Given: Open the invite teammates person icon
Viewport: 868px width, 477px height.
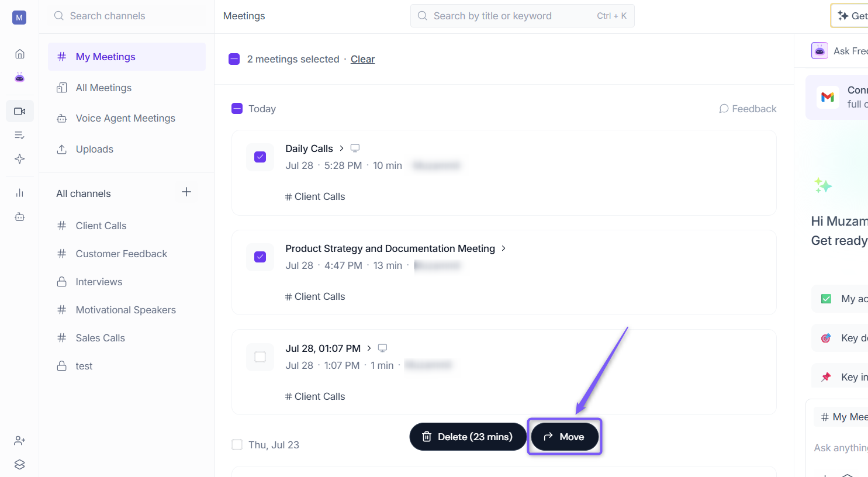Looking at the screenshot, I should (x=20, y=441).
